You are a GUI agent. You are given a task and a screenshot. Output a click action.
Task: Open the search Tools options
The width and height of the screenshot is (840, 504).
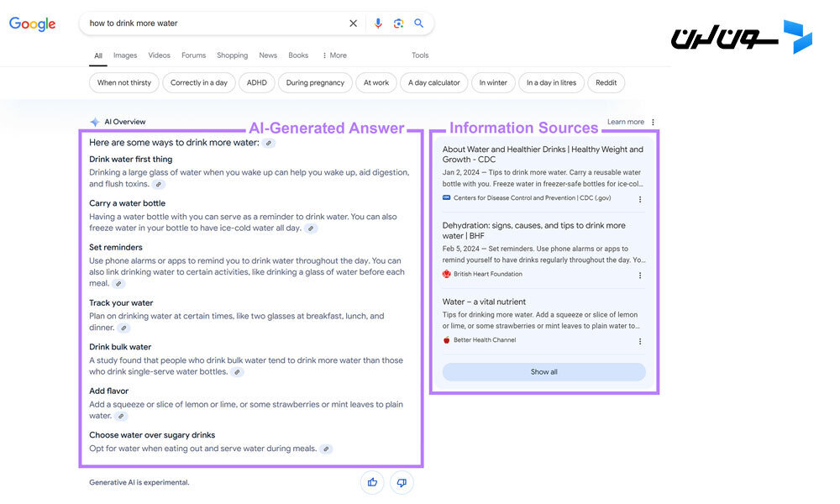(420, 55)
